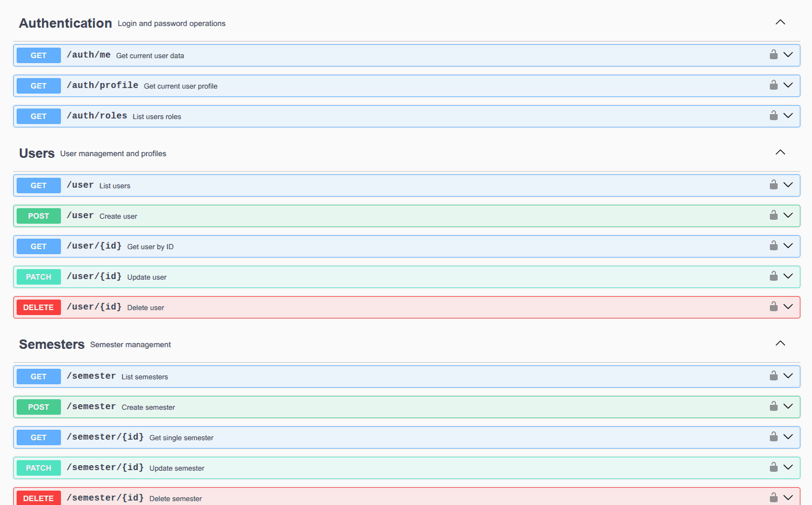The height and width of the screenshot is (505, 812).
Task: Click the lock icon on GET /auth/roles
Action: (x=773, y=116)
